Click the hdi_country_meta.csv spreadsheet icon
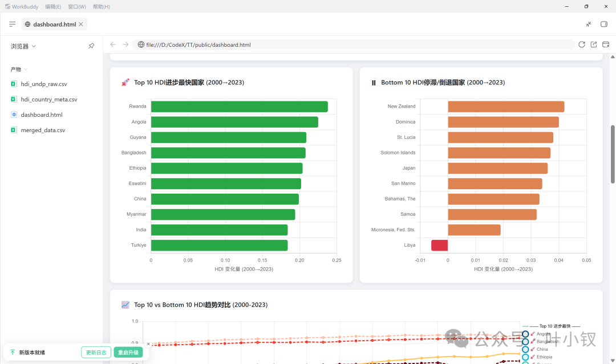Viewport: 616px width, 364px height. click(14, 99)
